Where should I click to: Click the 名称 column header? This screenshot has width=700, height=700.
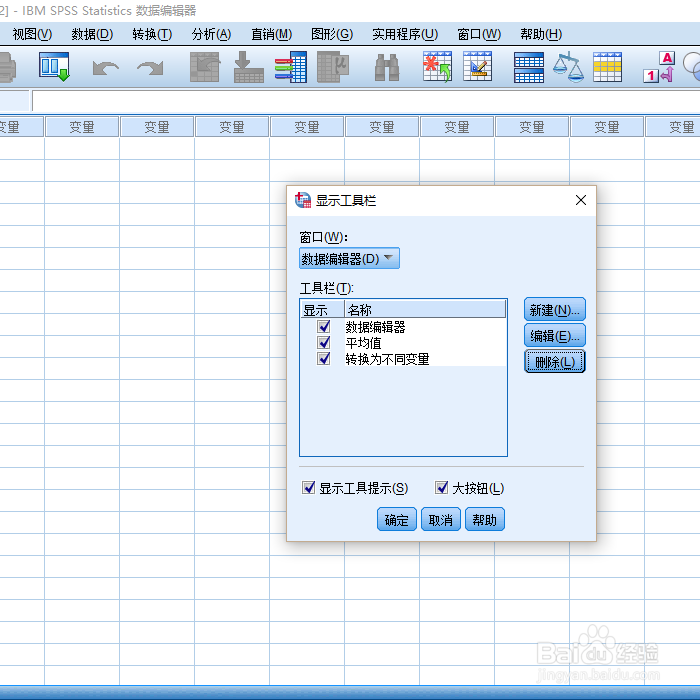425,309
